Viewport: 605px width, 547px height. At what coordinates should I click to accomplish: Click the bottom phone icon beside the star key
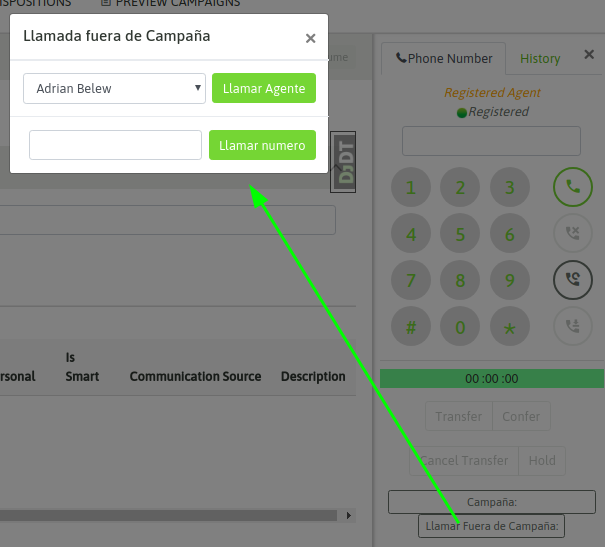tap(573, 326)
